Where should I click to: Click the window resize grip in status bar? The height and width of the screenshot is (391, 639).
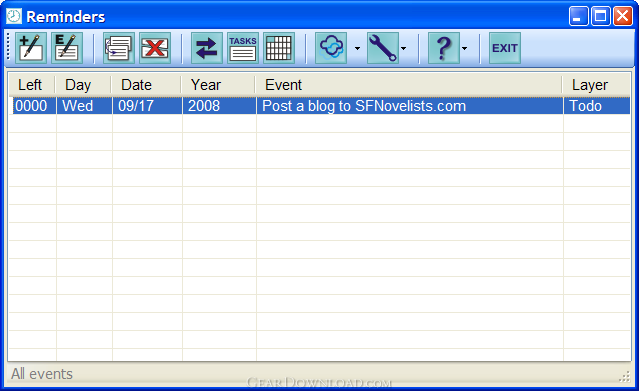[x=625, y=377]
